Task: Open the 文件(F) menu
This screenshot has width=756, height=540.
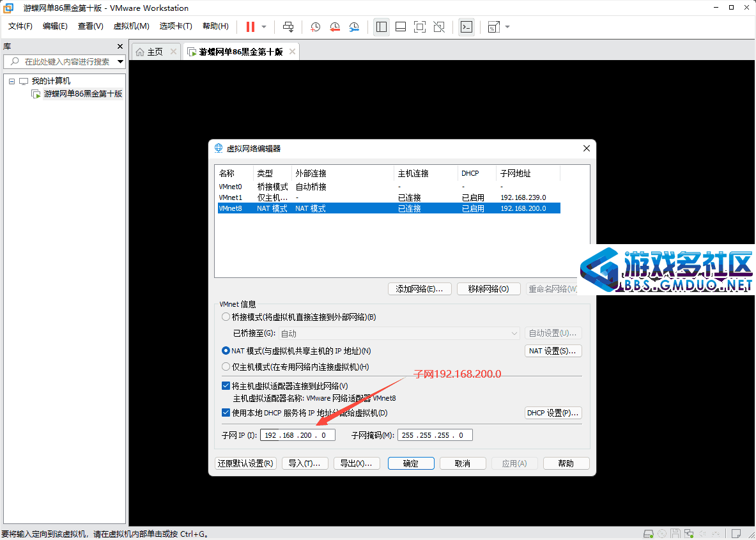Action: [x=20, y=26]
